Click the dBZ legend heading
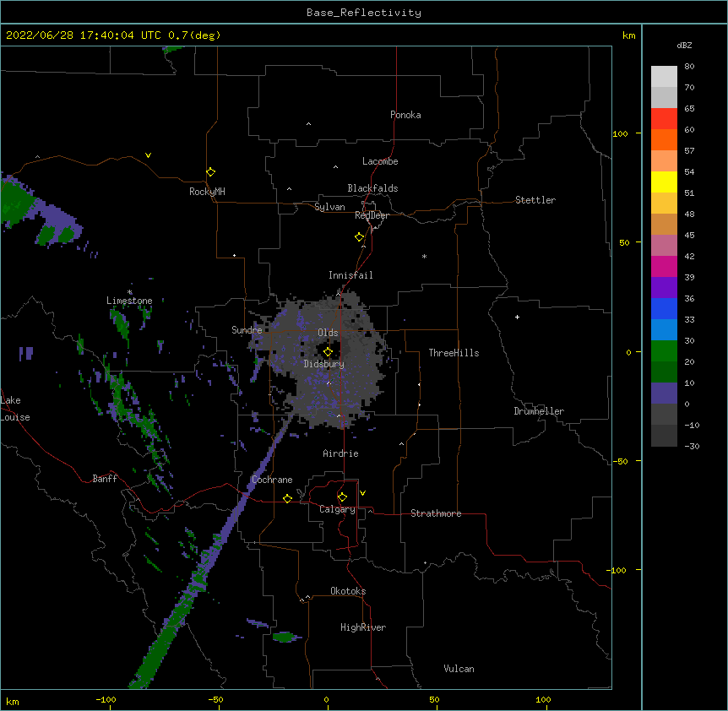The width and height of the screenshot is (728, 711). pos(684,45)
